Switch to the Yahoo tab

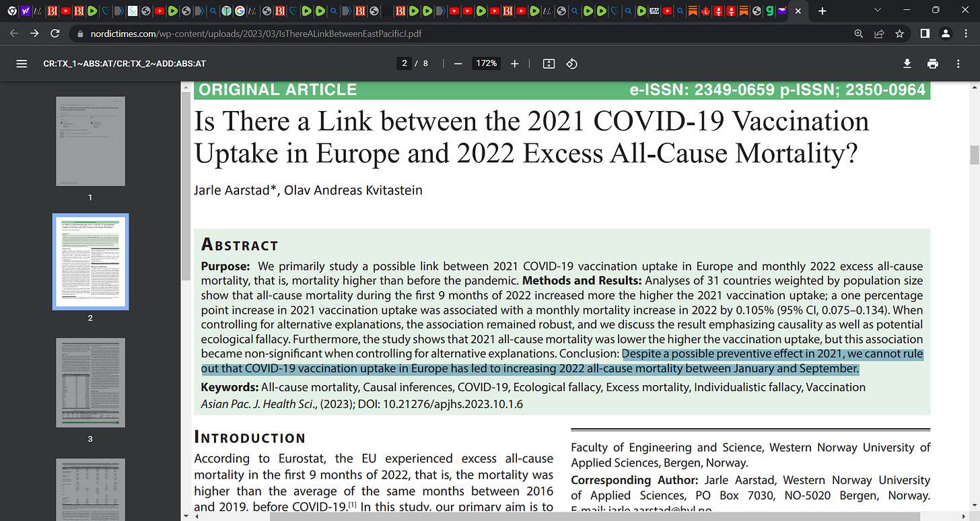pos(25,11)
